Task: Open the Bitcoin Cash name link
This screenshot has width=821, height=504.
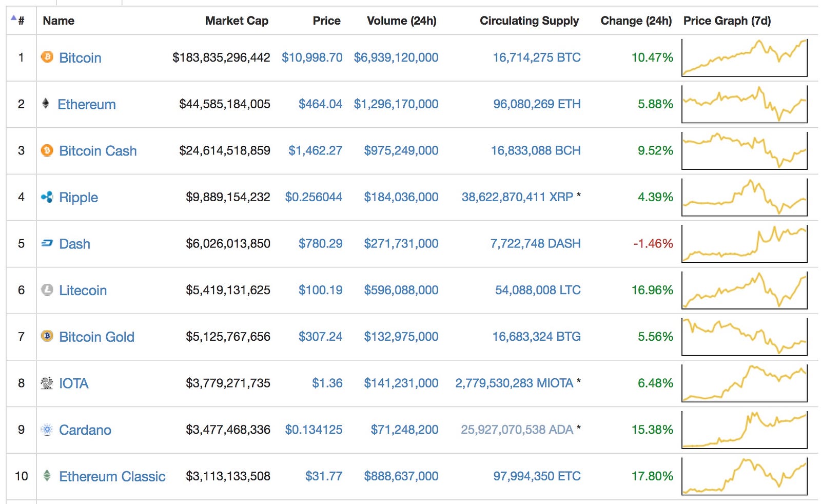Action: pos(98,151)
